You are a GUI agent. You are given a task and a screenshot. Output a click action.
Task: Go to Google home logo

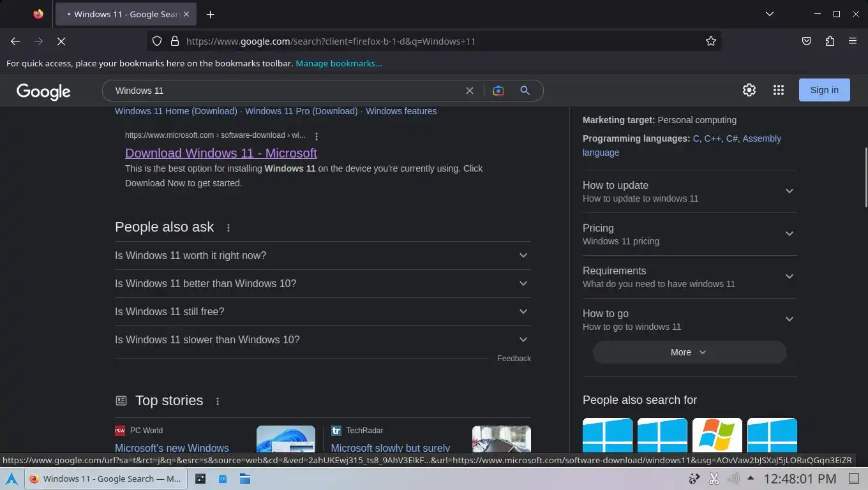43,91
